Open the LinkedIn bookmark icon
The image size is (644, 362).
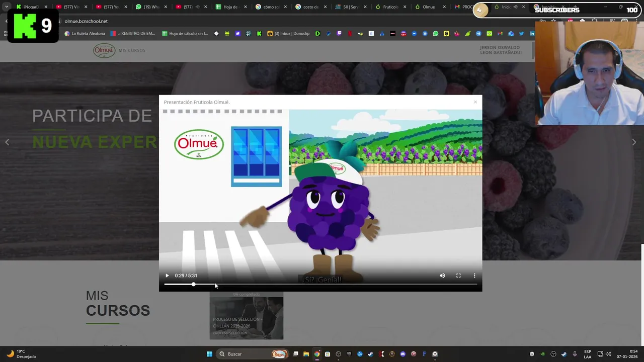(532, 34)
